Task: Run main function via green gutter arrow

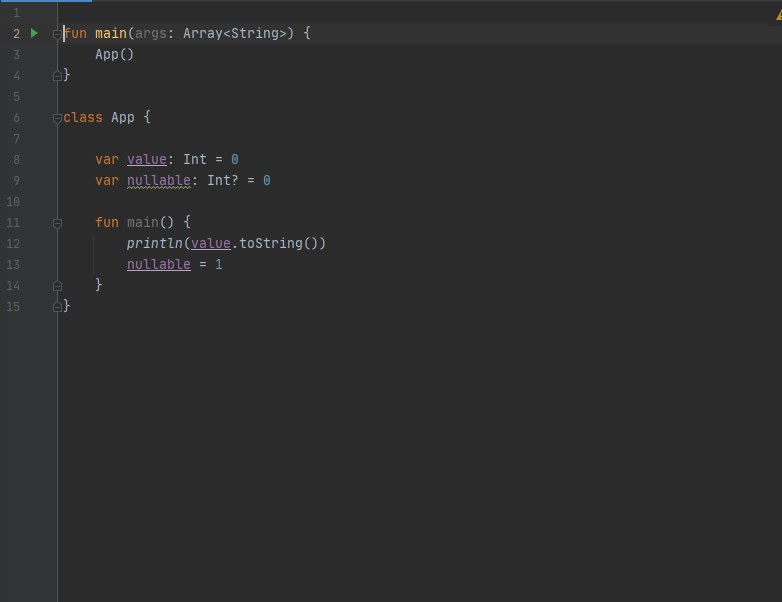Action: [34, 33]
